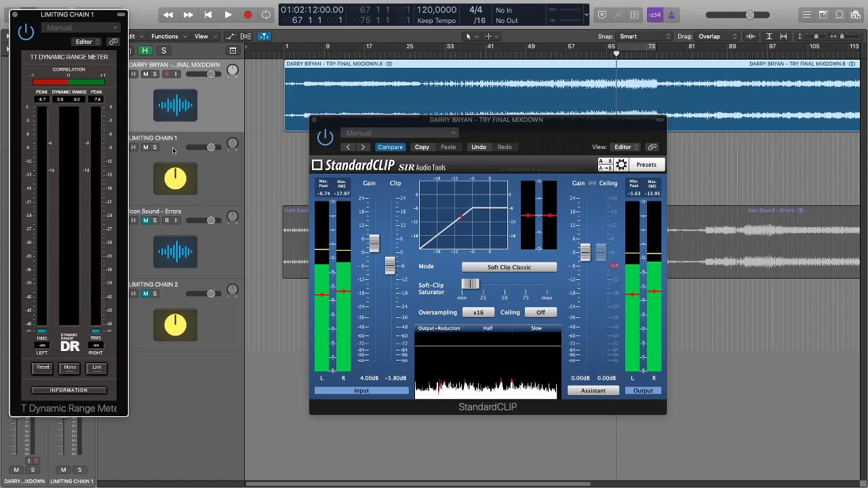Image resolution: width=868 pixels, height=488 pixels.
Task: Enable record on DARRY BRYAN mixdown track
Action: (x=166, y=74)
